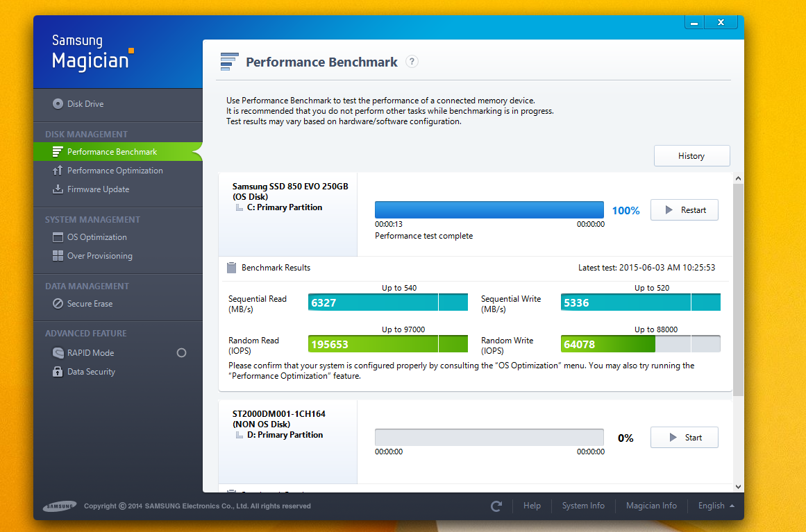Select 'D: Primary Partition' text
806x532 pixels.
[x=285, y=435]
